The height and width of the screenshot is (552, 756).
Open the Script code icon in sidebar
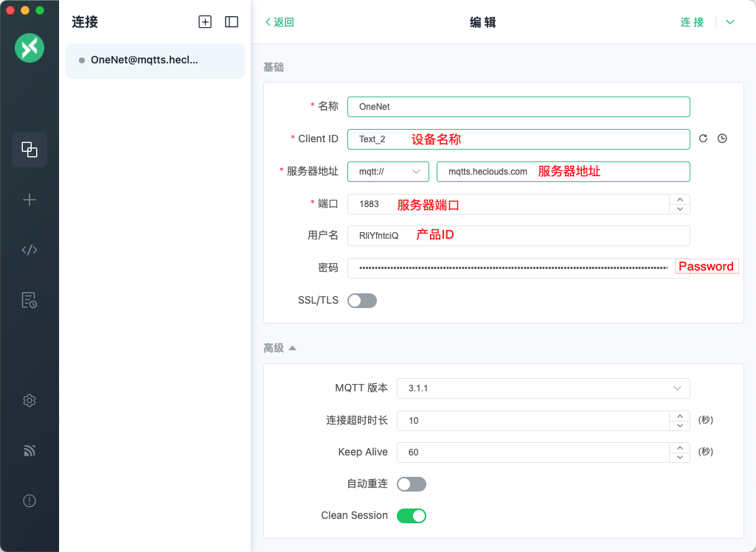point(30,250)
